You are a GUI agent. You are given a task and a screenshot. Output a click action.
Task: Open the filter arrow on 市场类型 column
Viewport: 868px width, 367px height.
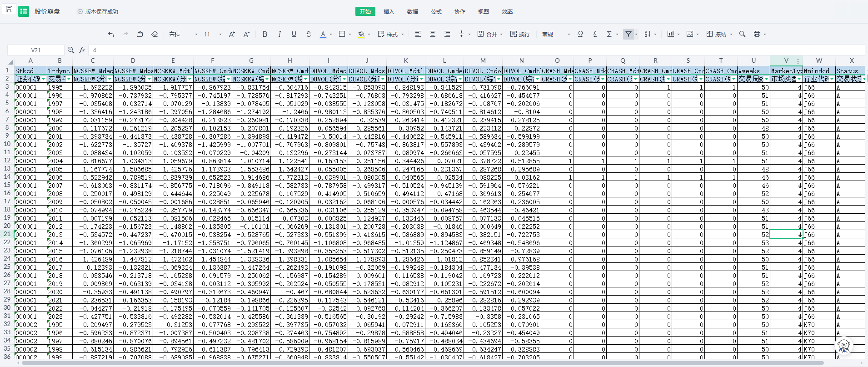(799, 79)
